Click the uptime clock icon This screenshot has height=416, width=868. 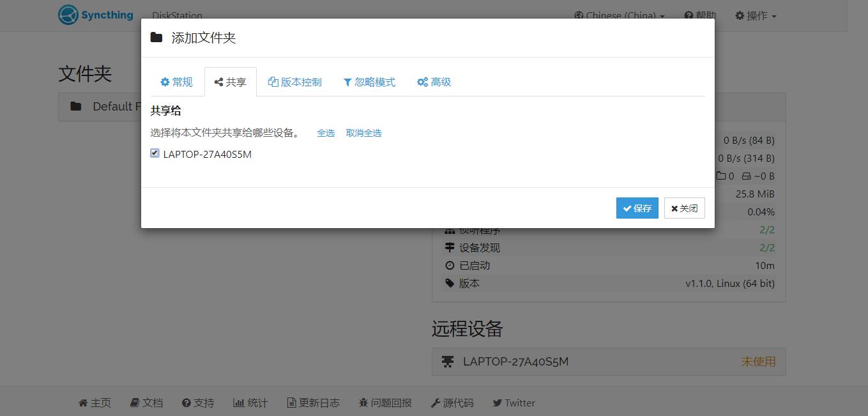click(450, 265)
